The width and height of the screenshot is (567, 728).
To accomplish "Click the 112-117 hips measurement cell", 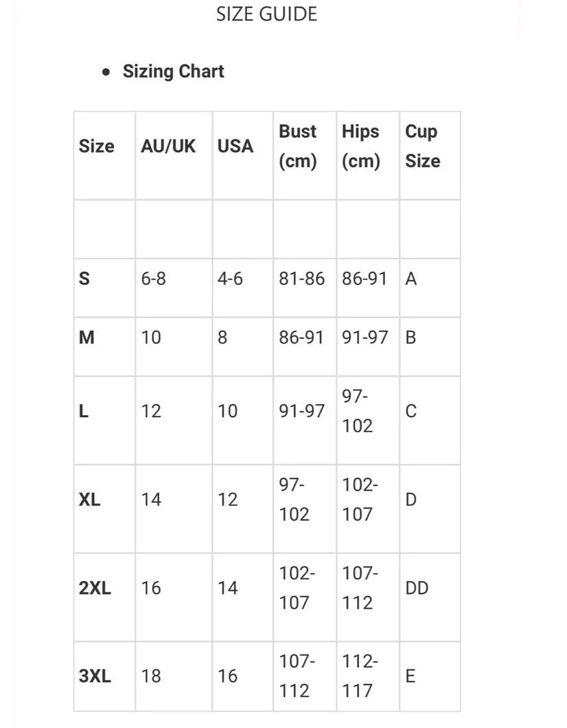I will pyautogui.click(x=360, y=677).
